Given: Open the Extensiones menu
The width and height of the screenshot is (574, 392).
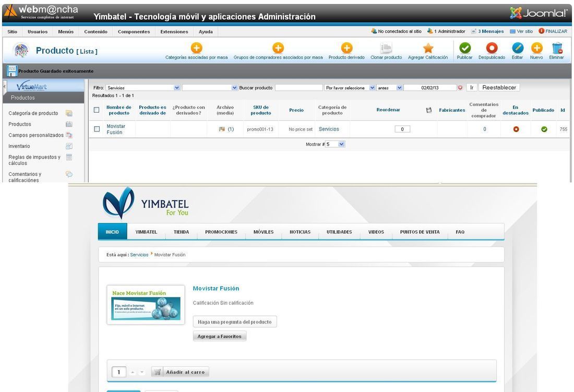Looking at the screenshot, I should click(174, 32).
